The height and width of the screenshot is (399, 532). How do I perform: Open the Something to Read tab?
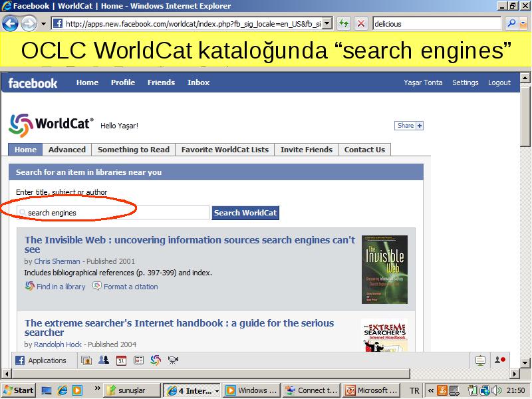[134, 150]
